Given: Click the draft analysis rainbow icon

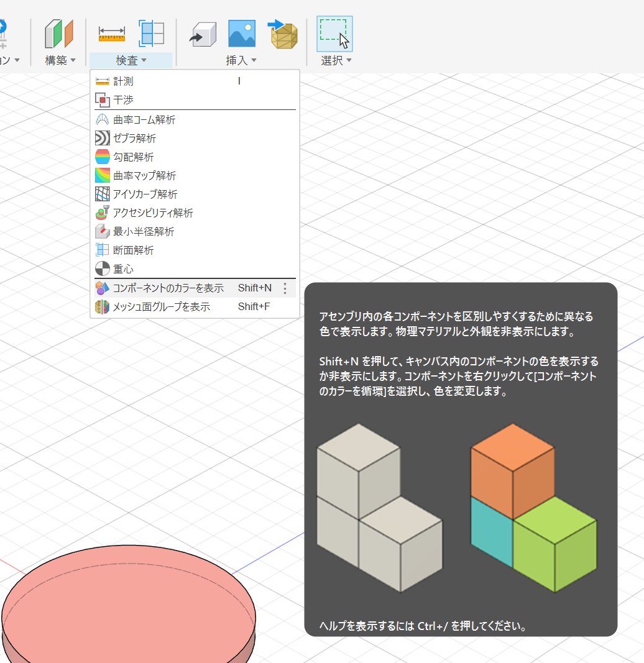Looking at the screenshot, I should 103,157.
